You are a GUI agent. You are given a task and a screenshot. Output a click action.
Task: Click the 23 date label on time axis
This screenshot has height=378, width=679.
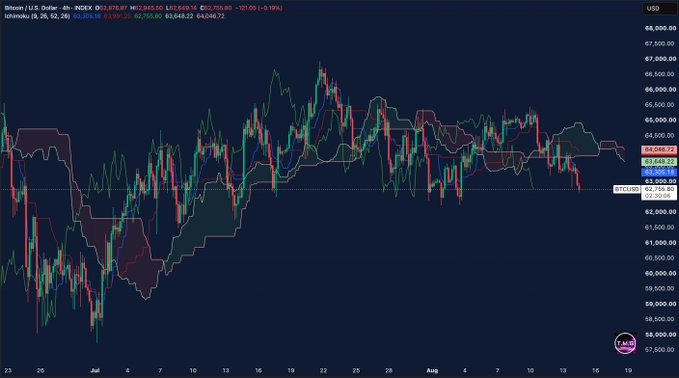coord(8,371)
